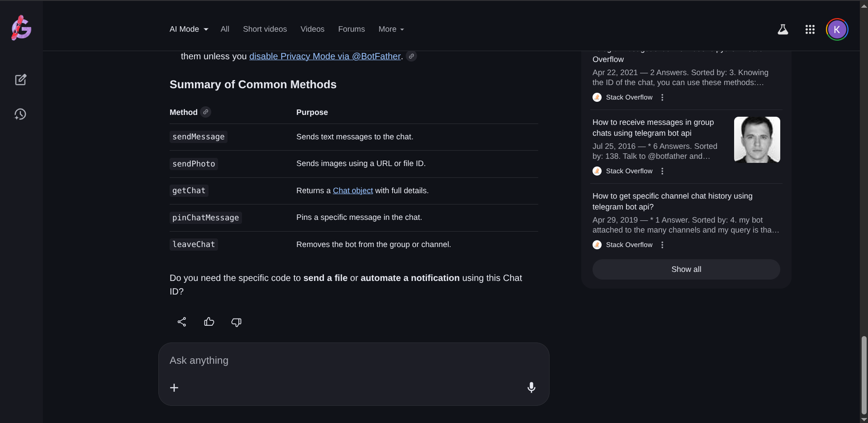This screenshot has height=423, width=868.
Task: Click the plus icon to add attachment
Action: pyautogui.click(x=174, y=388)
